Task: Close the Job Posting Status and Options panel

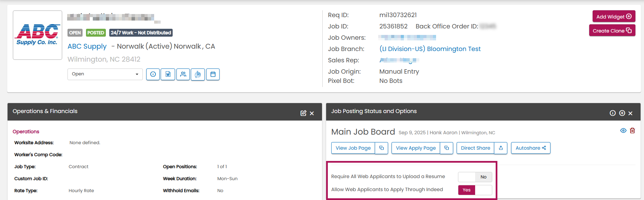Action: (630, 113)
